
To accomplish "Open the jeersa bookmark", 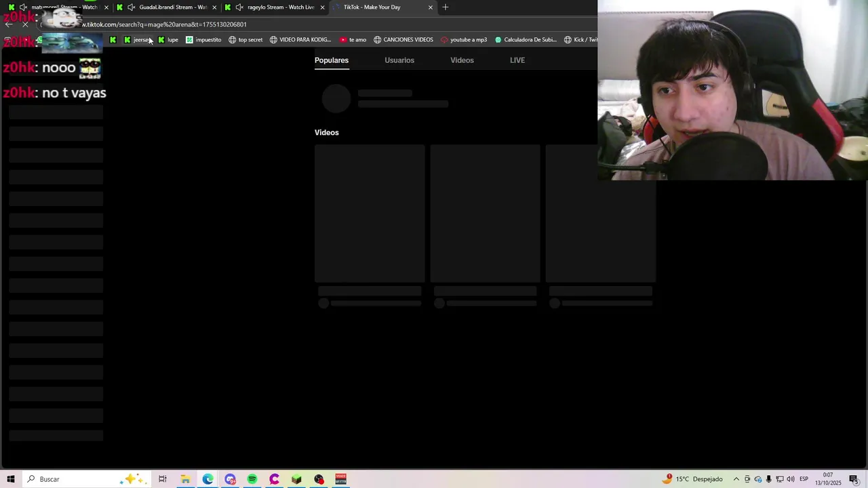I will coord(137,39).
